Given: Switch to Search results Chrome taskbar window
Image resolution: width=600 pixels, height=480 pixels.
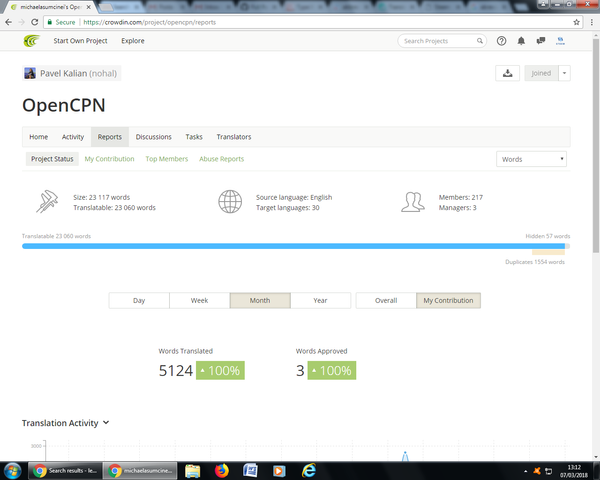Looking at the screenshot, I should [x=65, y=470].
